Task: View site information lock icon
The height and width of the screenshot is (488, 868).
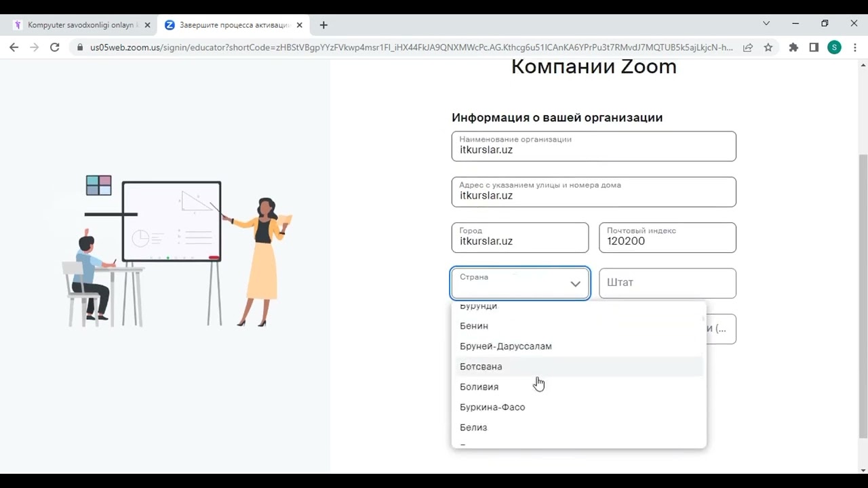Action: tap(80, 47)
